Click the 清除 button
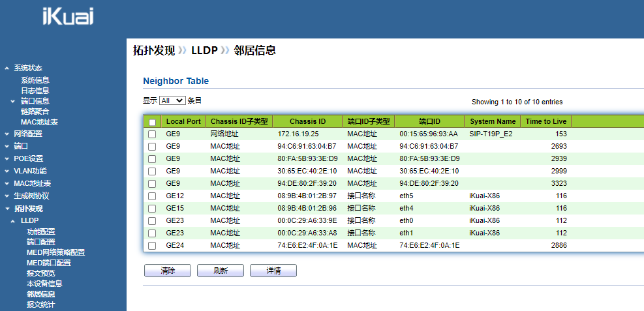The width and height of the screenshot is (644, 311). tap(168, 271)
